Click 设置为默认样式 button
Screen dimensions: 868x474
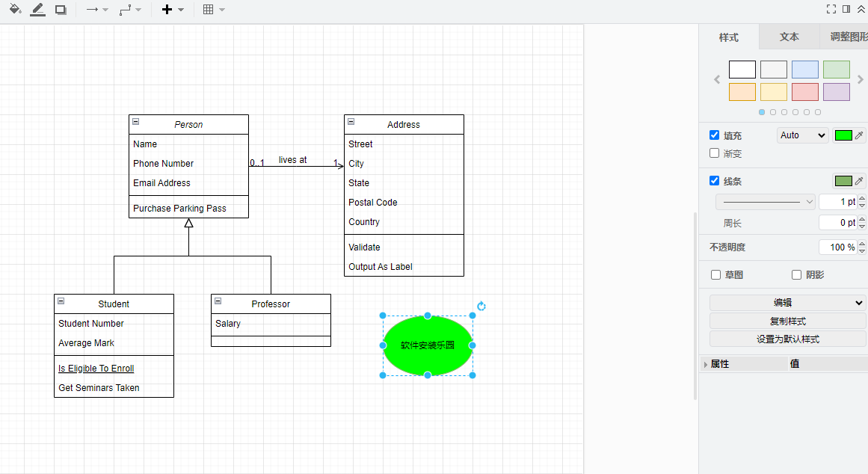(787, 339)
